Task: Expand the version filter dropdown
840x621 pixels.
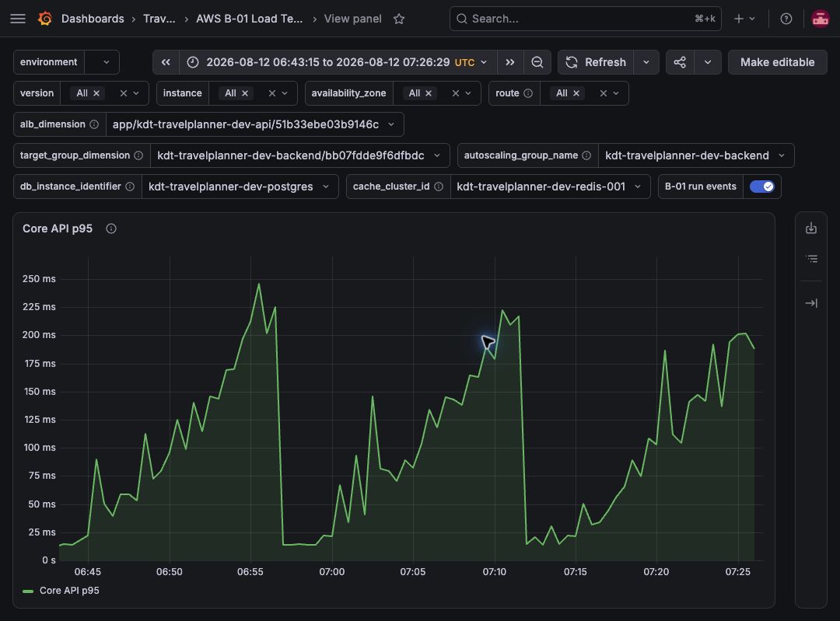Action: click(136, 93)
